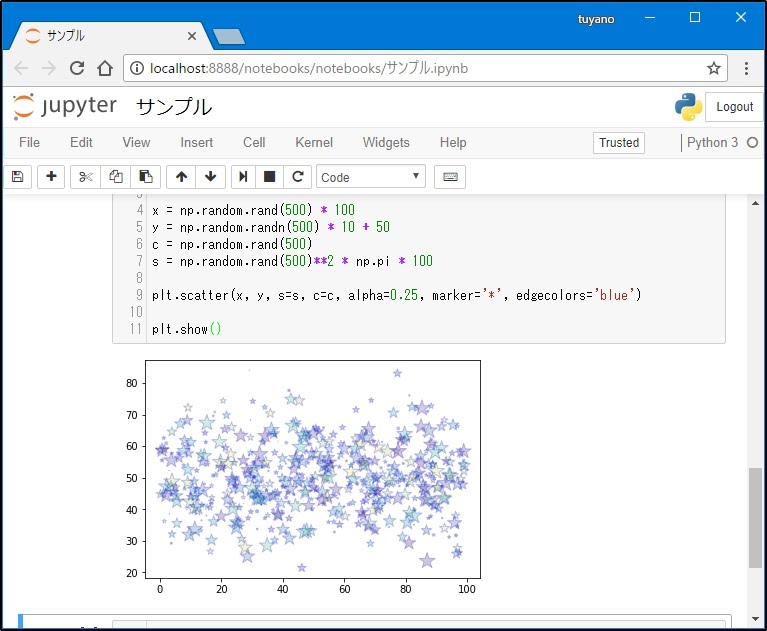Paste cells below icon

click(x=146, y=177)
